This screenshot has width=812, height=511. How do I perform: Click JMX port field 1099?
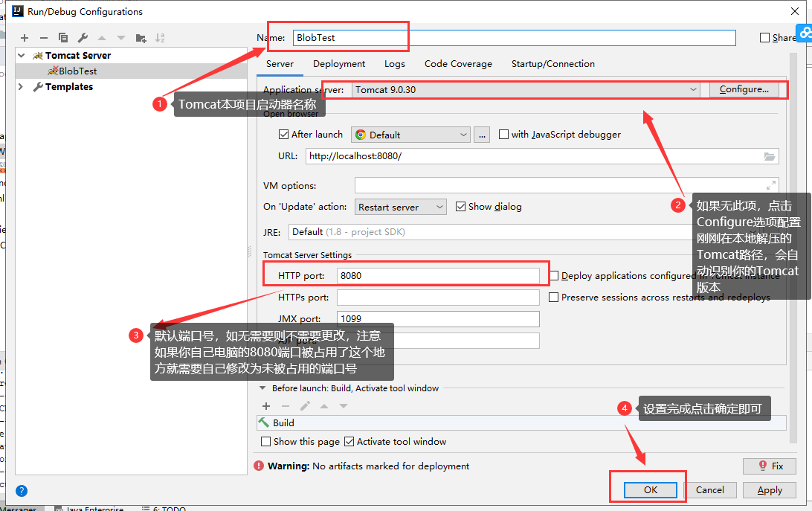coord(438,319)
